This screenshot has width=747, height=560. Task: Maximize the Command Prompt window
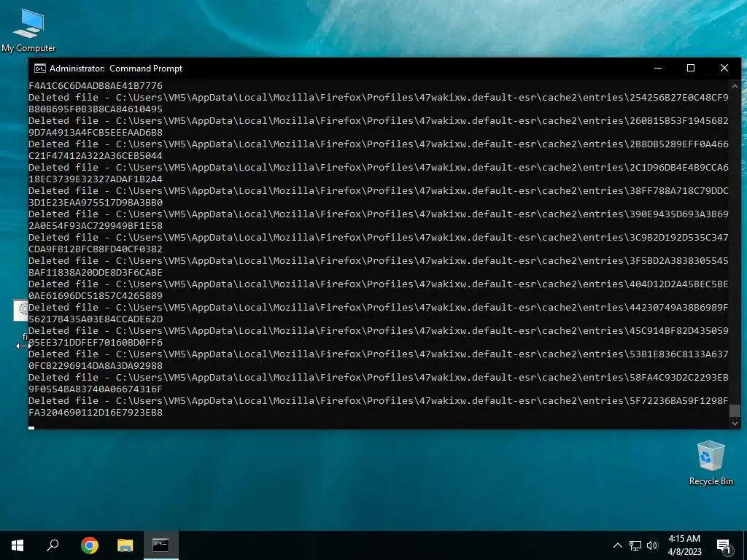click(x=691, y=68)
